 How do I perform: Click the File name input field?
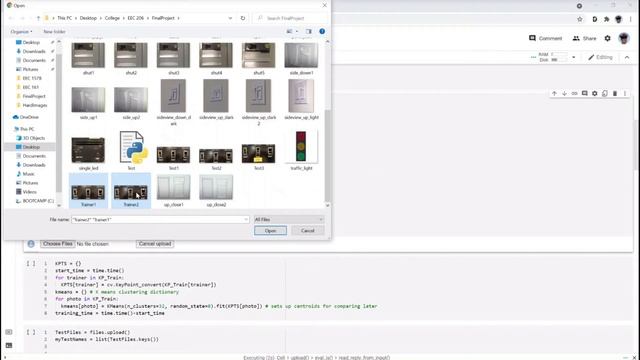[x=160, y=220]
